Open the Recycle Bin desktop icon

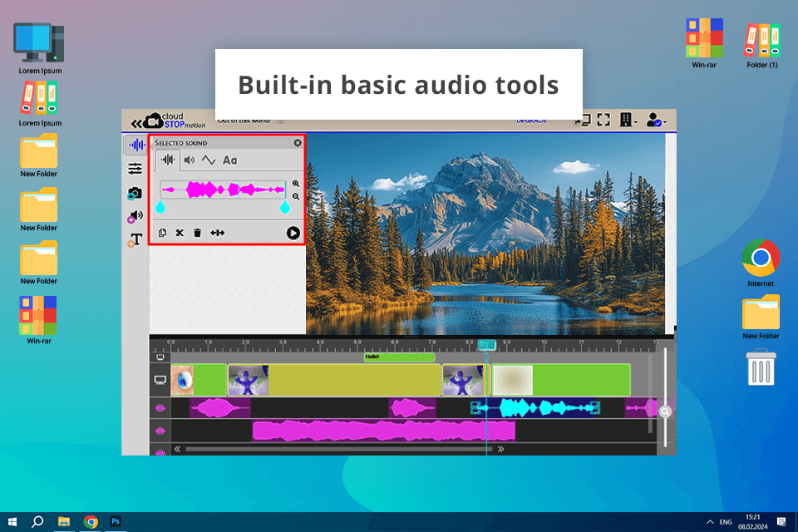coord(761,367)
